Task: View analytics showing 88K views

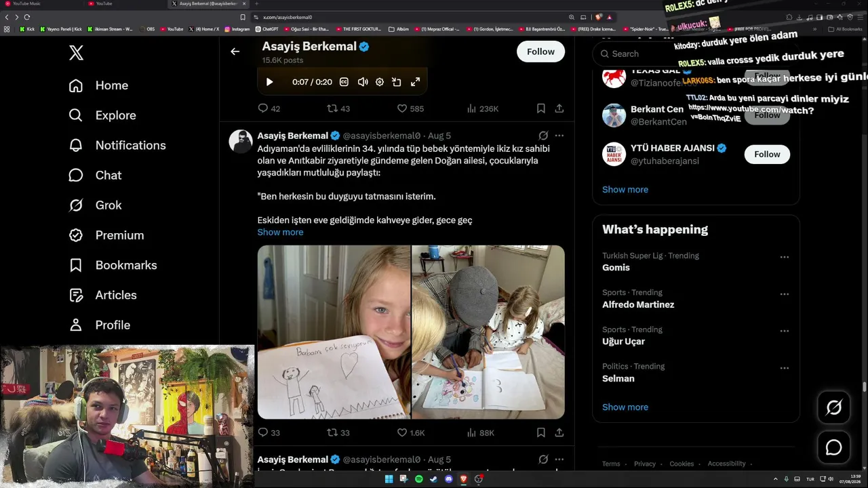Action: point(481,432)
